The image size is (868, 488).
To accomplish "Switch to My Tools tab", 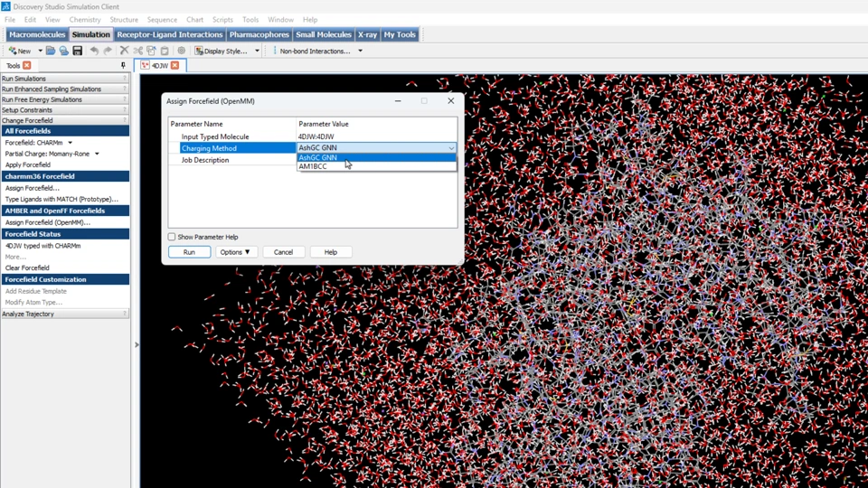I will [399, 34].
